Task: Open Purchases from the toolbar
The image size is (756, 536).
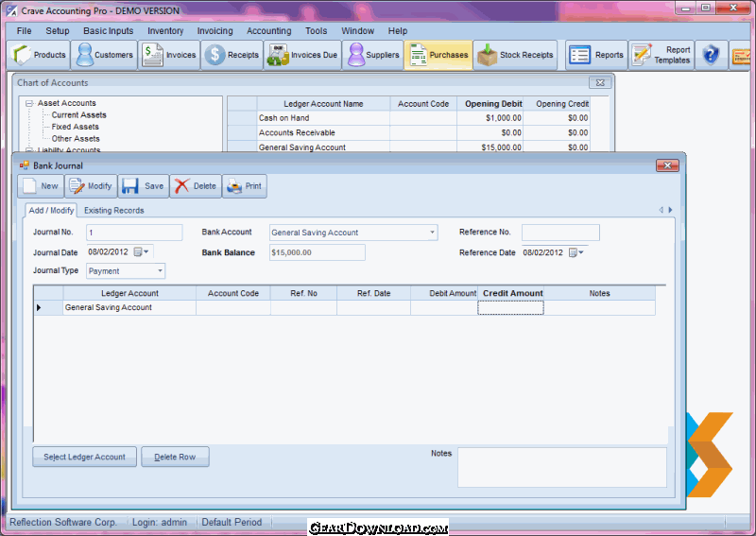Action: (438, 55)
